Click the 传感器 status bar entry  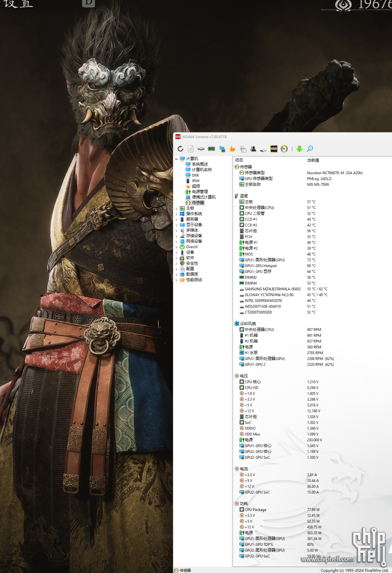(185, 571)
